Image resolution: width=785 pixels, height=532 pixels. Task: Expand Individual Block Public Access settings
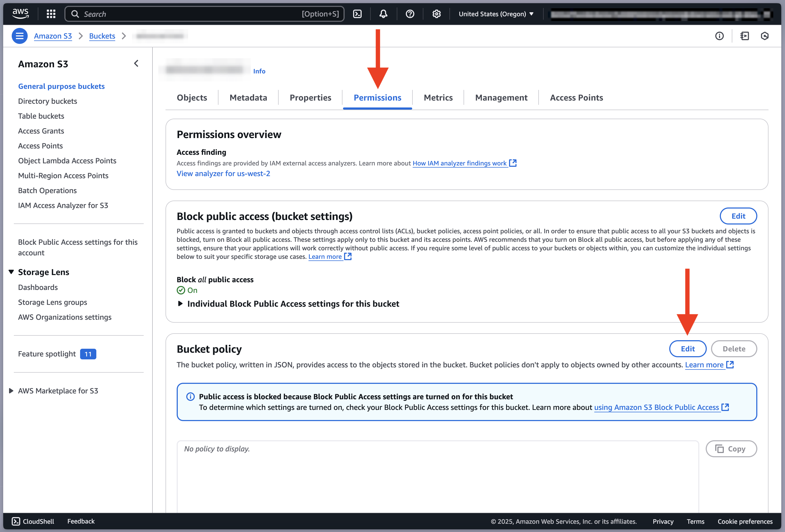click(x=180, y=304)
